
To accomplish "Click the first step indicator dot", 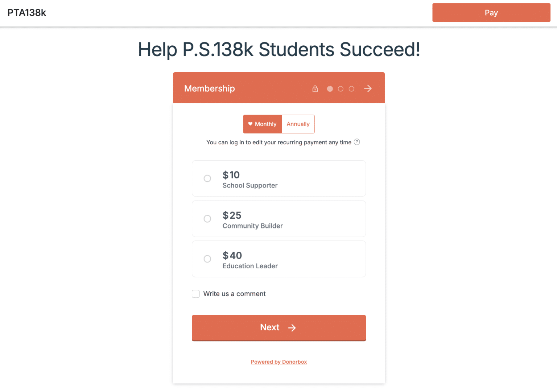I will point(330,88).
